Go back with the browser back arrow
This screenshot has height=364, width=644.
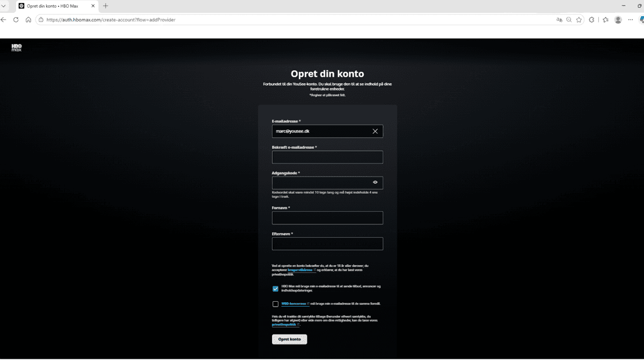(x=4, y=20)
